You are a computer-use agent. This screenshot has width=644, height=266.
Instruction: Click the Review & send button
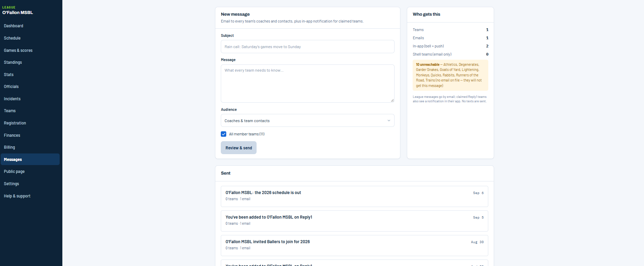pos(239,148)
